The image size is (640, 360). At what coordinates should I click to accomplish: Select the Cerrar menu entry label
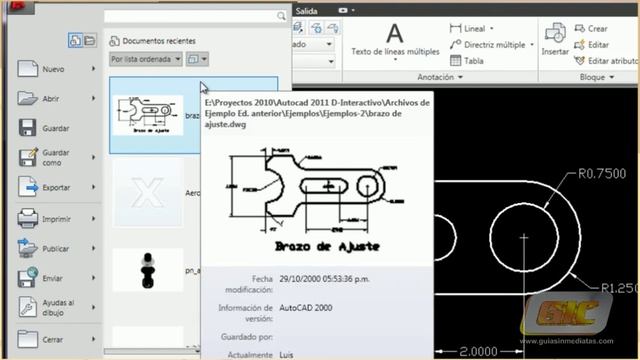(53, 339)
